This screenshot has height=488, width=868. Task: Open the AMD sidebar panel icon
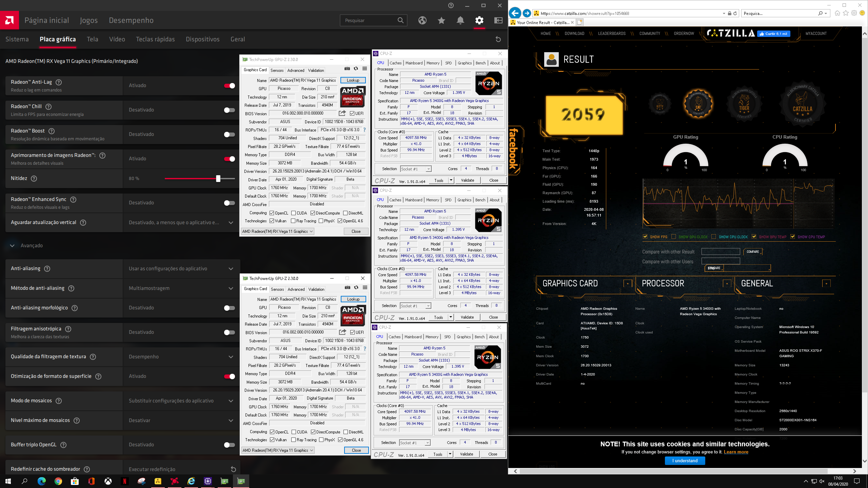click(x=498, y=20)
